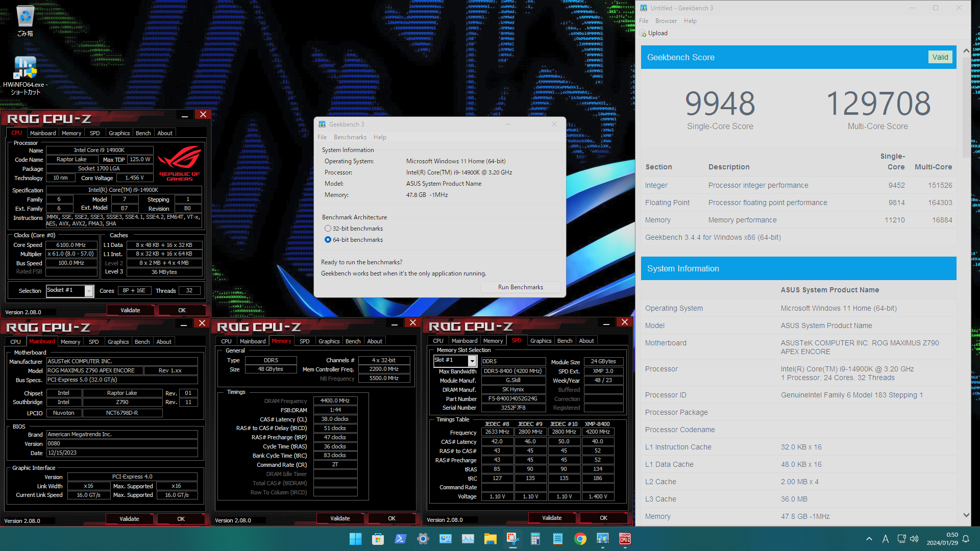Viewport: 980px width, 551px height.
Task: Open Help menu in Untitled Geekbench window
Action: click(690, 21)
